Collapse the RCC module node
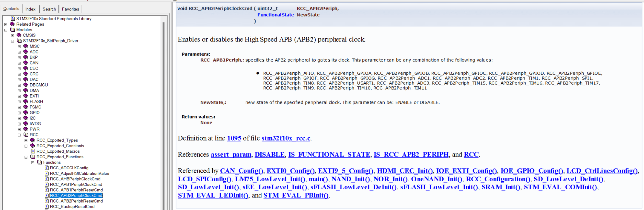Image resolution: width=644 pixels, height=210 pixels. click(x=19, y=135)
